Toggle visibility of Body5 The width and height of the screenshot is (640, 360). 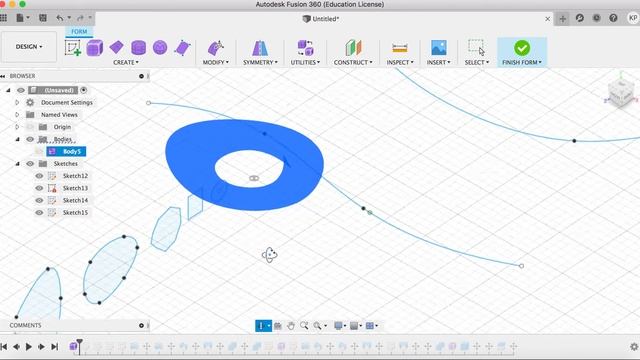(x=39, y=151)
